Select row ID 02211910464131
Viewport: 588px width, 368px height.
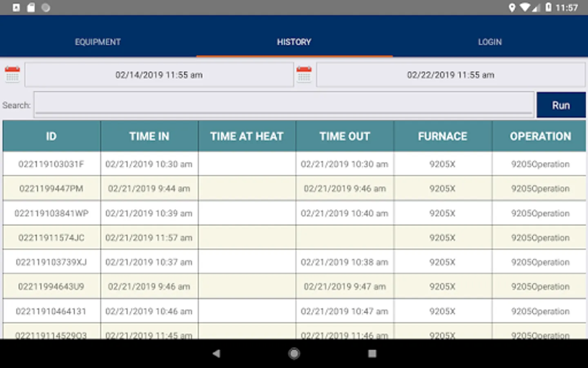51,311
